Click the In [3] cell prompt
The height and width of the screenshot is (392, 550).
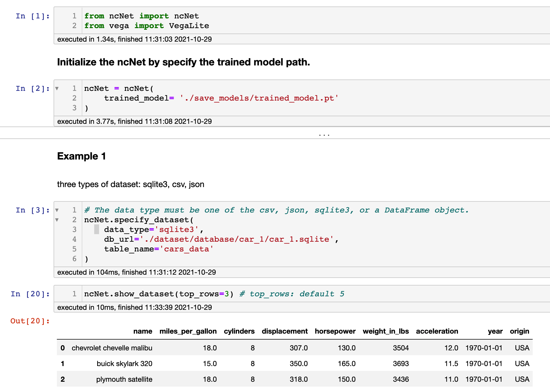[x=32, y=210]
